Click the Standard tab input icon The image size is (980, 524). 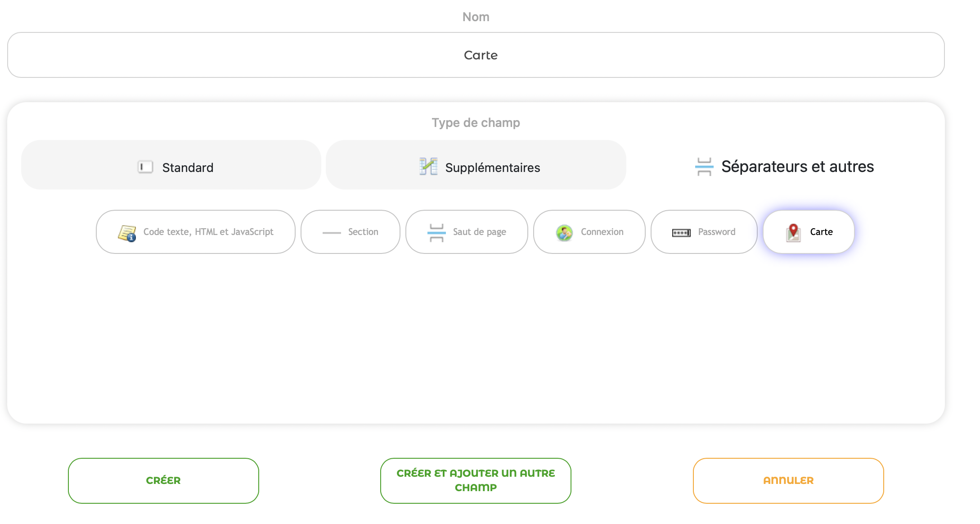145,167
